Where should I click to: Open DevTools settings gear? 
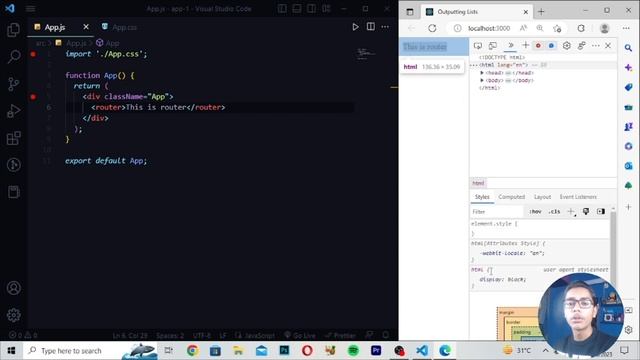pyautogui.click(x=567, y=46)
